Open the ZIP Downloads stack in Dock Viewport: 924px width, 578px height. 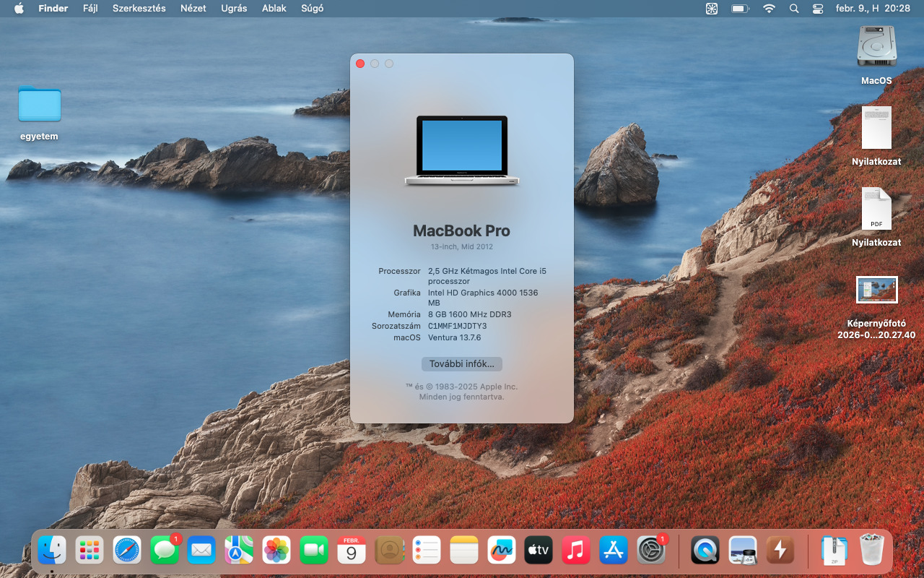[834, 551]
